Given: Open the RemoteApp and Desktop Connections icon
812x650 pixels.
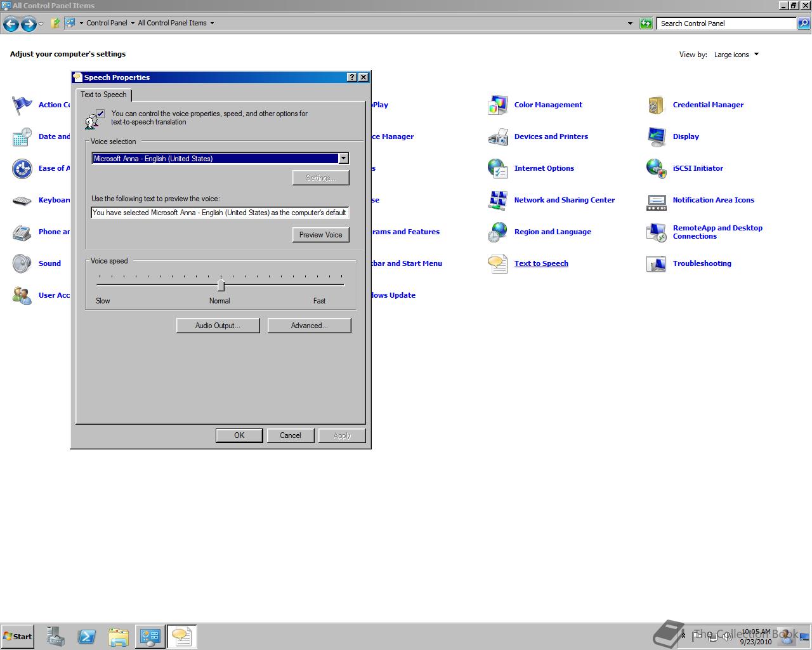Looking at the screenshot, I should pos(657,232).
